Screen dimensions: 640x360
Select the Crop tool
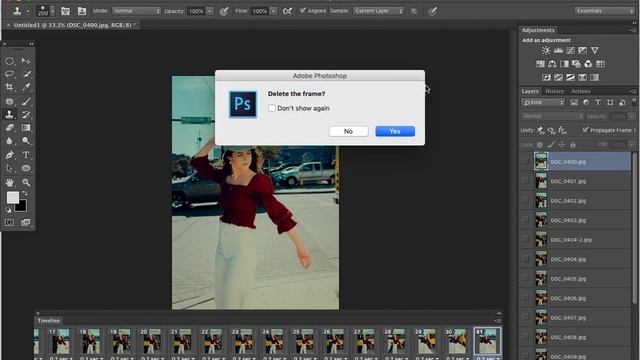[x=9, y=87]
